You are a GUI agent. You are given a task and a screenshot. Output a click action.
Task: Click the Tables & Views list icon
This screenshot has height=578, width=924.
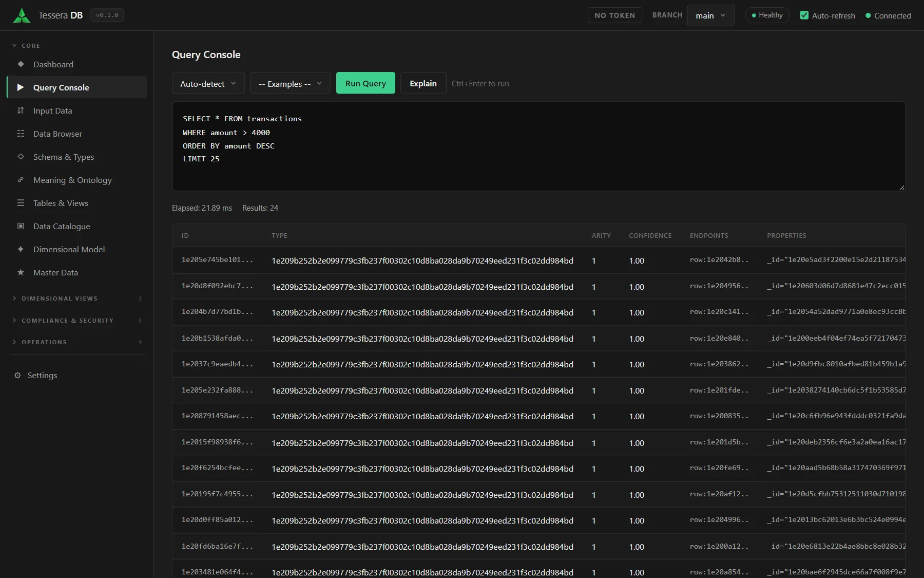(21, 203)
